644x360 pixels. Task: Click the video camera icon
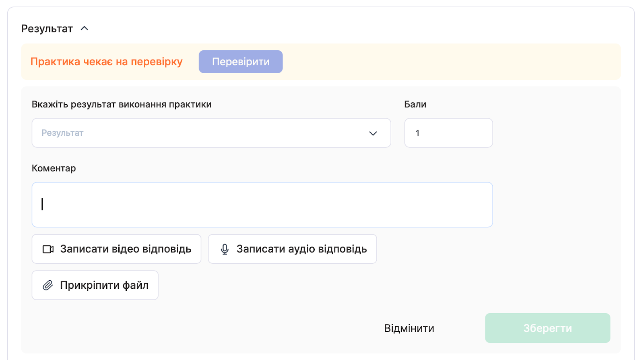pos(48,249)
